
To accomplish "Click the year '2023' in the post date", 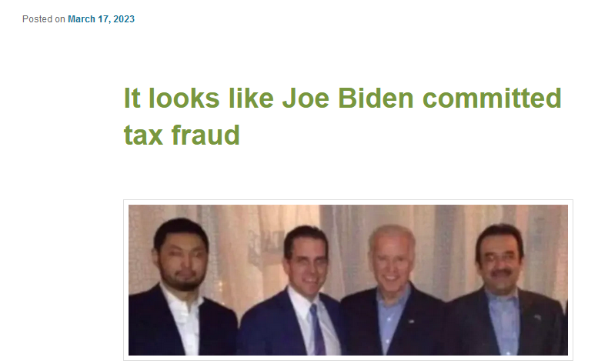I will (124, 19).
